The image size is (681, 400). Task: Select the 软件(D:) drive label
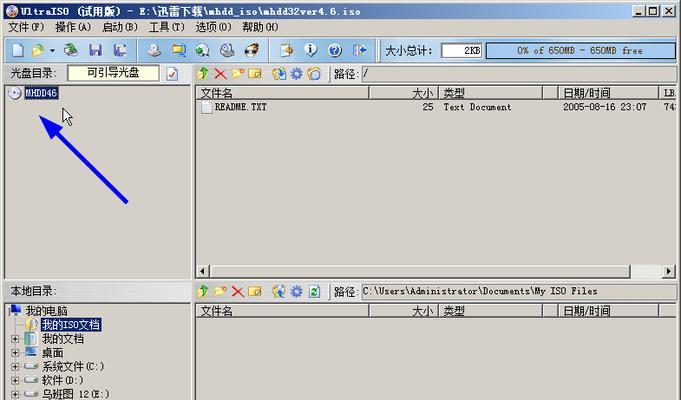(x=63, y=380)
